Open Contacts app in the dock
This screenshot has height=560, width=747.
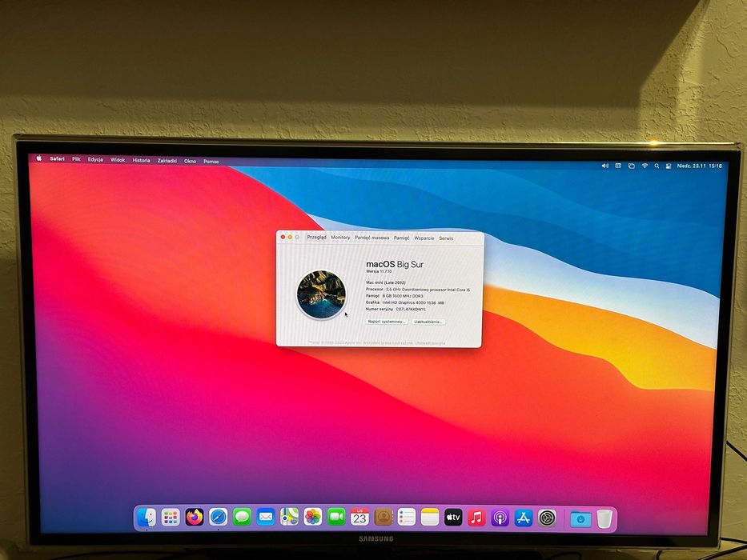[x=383, y=517]
